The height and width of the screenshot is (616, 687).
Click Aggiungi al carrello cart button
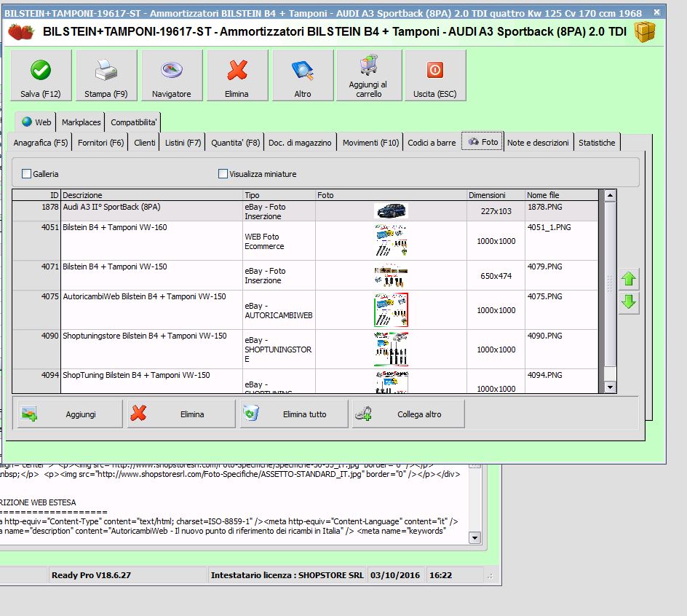tap(369, 76)
